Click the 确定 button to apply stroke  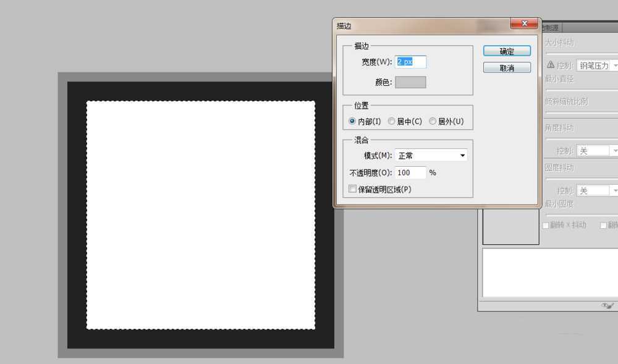(506, 51)
